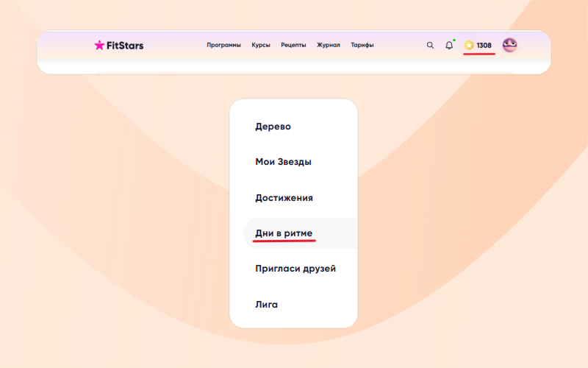Go to Лига in the menu
Image resolution: width=588 pixels, height=368 pixels.
267,305
